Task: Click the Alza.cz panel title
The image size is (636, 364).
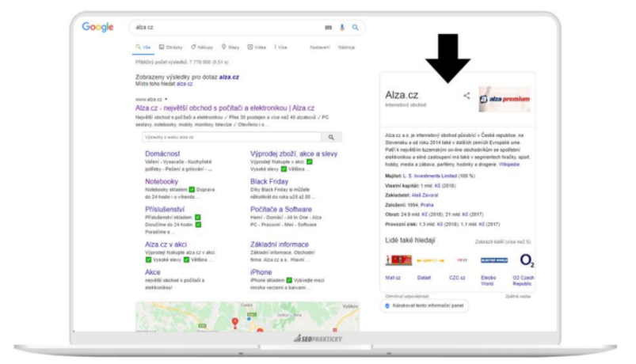Action: click(x=402, y=95)
